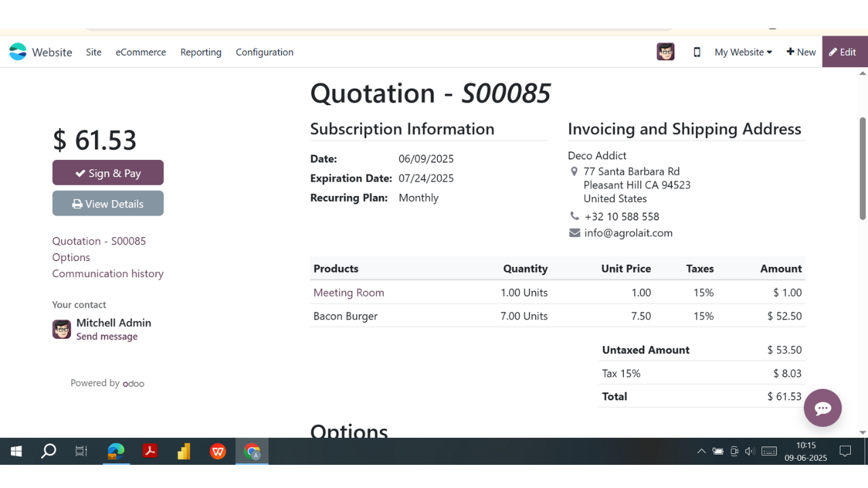Screen dimensions: 868x488
Task: Open the livechat chat bubble
Action: (823, 407)
